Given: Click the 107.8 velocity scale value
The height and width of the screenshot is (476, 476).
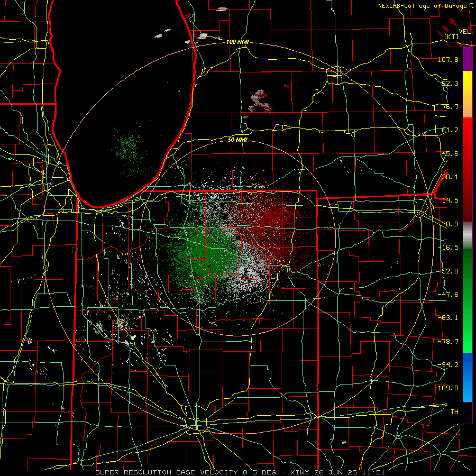Looking at the screenshot, I should [x=448, y=59].
